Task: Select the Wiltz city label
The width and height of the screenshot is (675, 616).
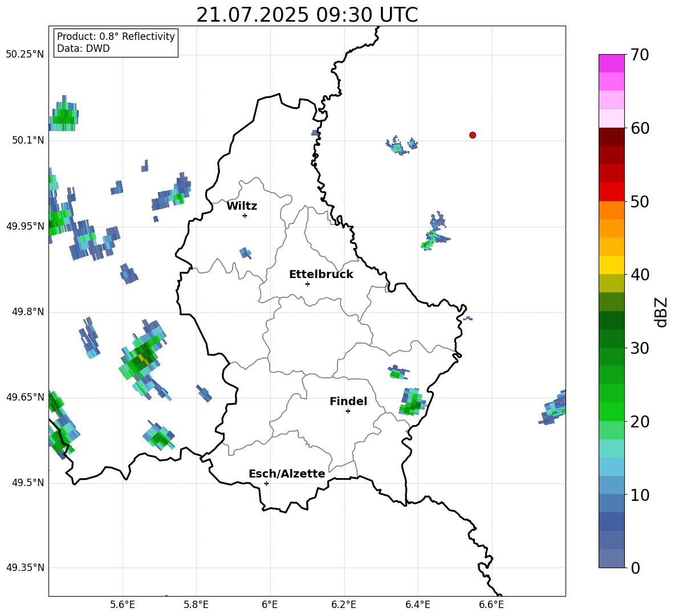Action: 242,206
